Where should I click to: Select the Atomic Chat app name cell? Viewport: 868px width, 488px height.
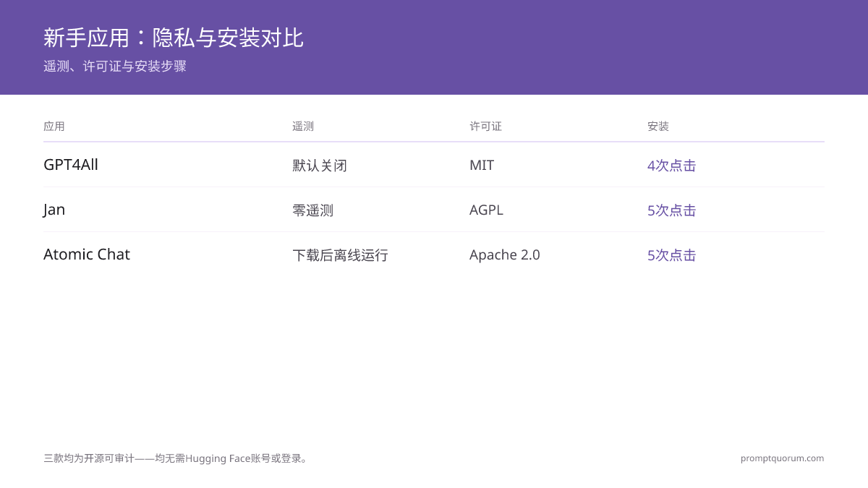coord(87,254)
